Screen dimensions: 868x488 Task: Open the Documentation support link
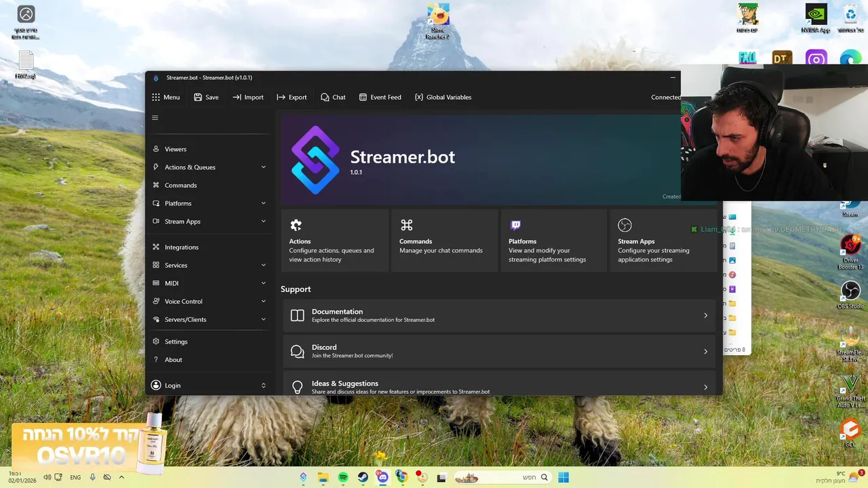499,315
